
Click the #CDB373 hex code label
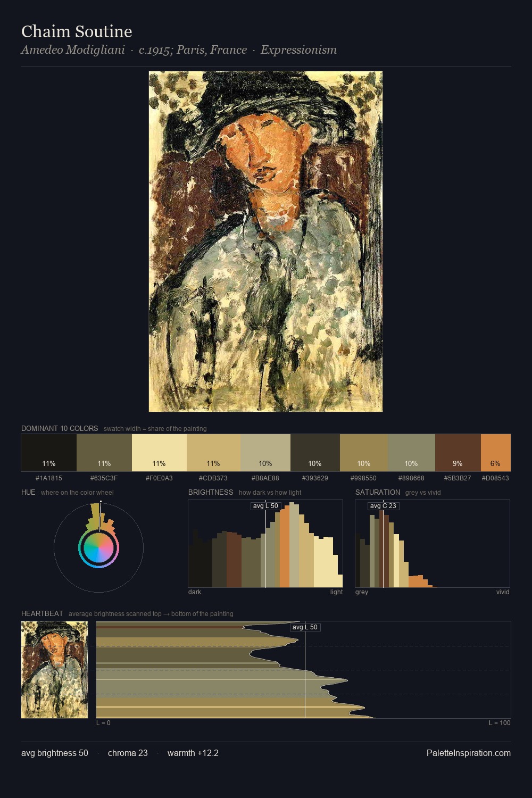pyautogui.click(x=213, y=478)
